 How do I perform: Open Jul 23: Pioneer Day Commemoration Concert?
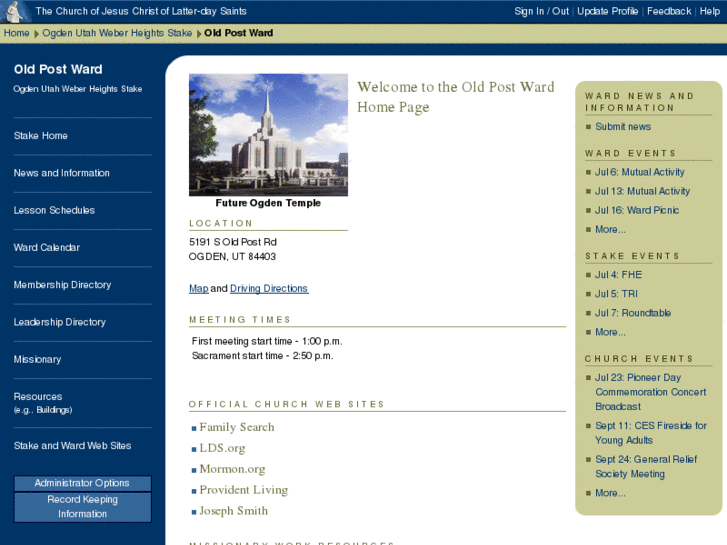[x=650, y=392]
